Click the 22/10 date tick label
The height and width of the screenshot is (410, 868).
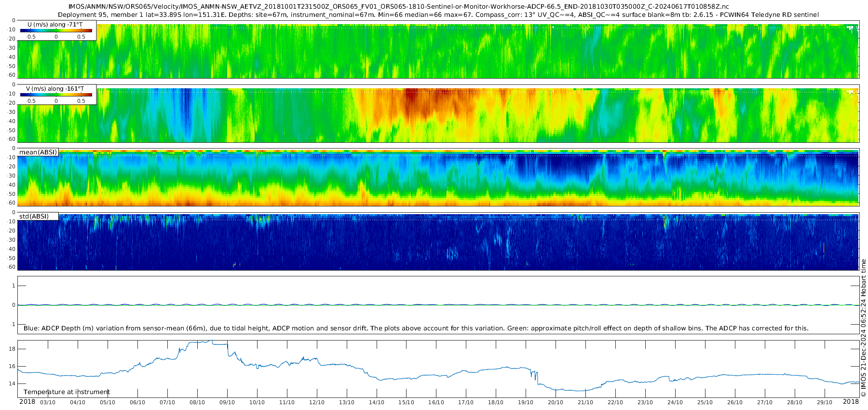coord(615,402)
